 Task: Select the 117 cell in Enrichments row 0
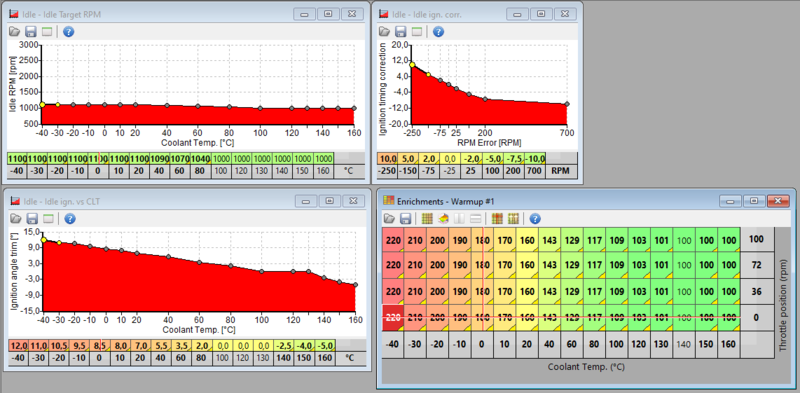(x=594, y=317)
